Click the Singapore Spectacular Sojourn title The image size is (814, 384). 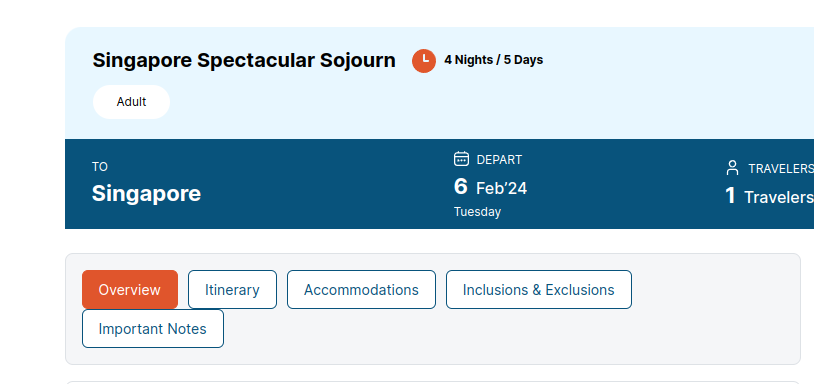pyautogui.click(x=244, y=60)
